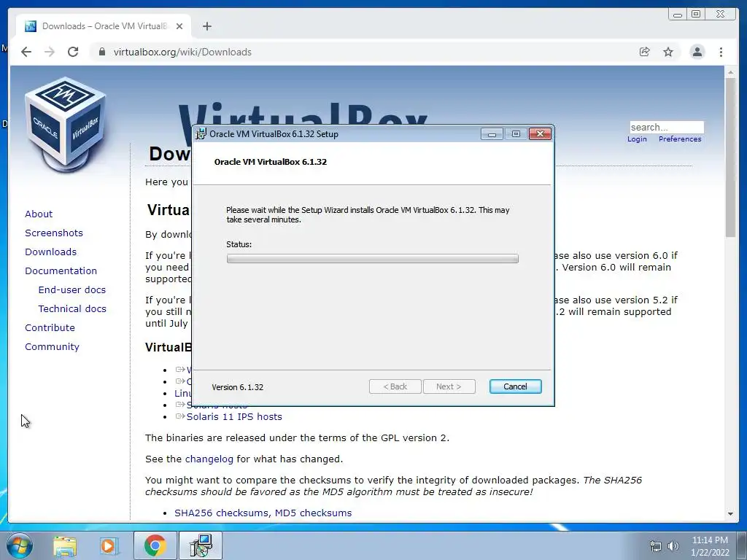Image resolution: width=747 pixels, height=560 pixels.
Task: Click the page scrollbar up arrow
Action: [x=730, y=72]
